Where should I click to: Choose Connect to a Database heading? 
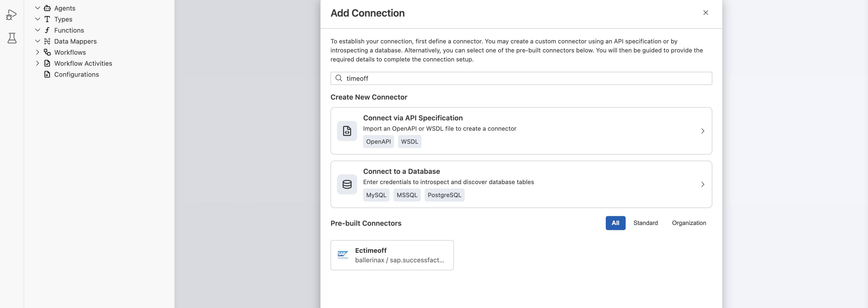pos(401,171)
